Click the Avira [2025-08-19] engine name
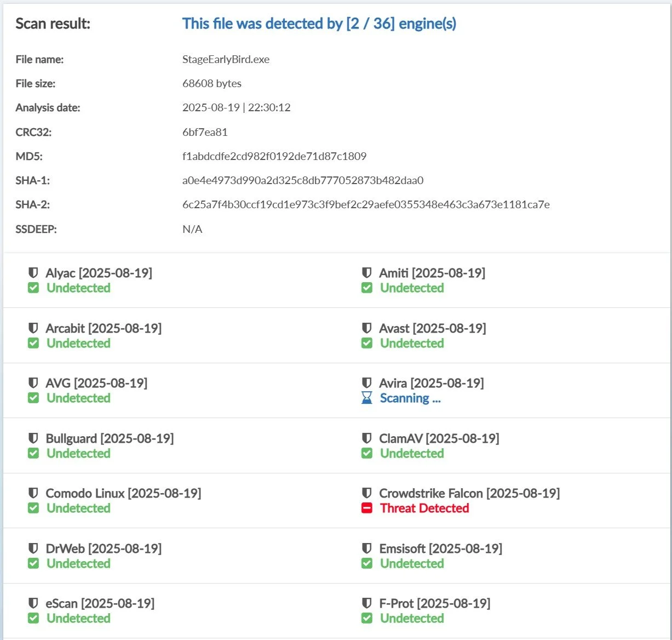The height and width of the screenshot is (640, 672). (432, 383)
